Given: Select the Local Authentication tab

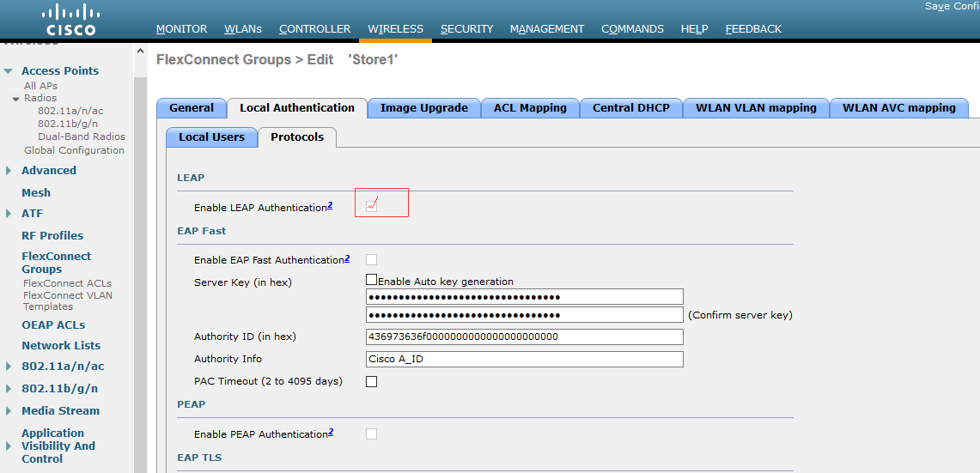Looking at the screenshot, I should [x=297, y=108].
